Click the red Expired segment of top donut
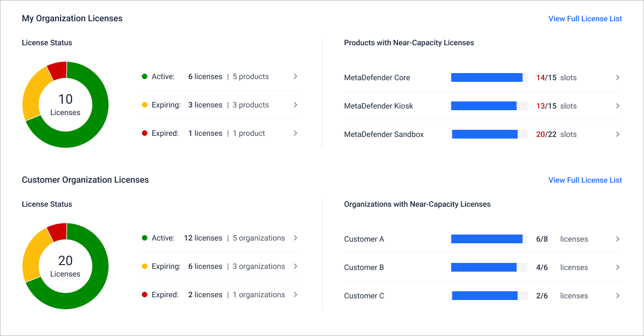 click(58, 70)
